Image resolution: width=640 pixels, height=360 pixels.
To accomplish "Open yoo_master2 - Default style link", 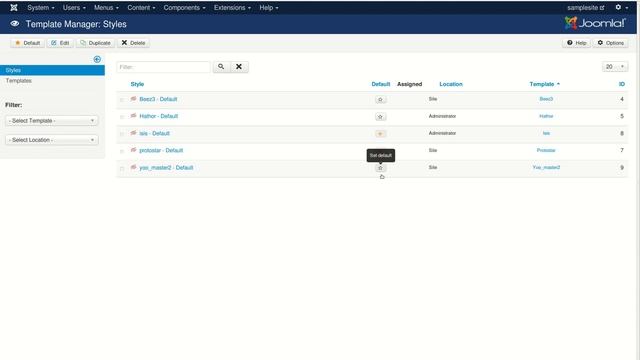I will [166, 168].
